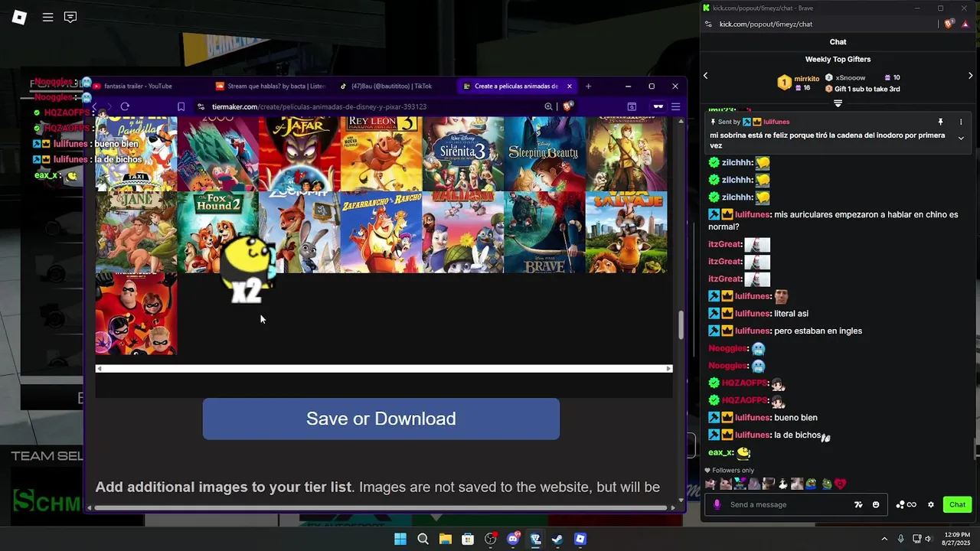Image resolution: width=980 pixels, height=551 pixels.
Task: Open pinned message three-dot options
Action: click(961, 122)
